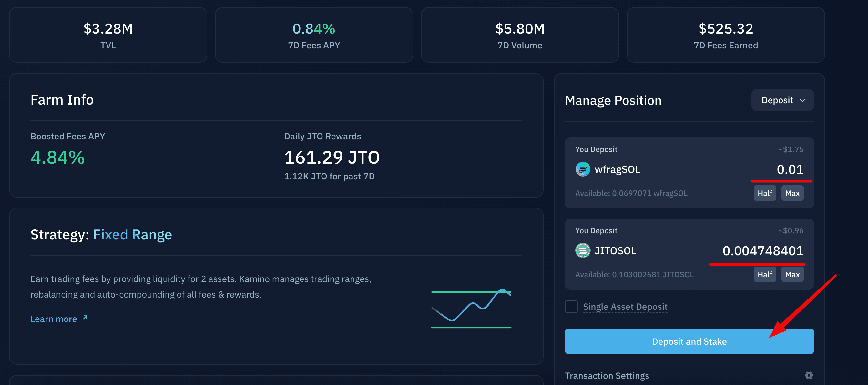Click the $5.80M 7D Volume card
The width and height of the screenshot is (868, 385).
click(520, 35)
